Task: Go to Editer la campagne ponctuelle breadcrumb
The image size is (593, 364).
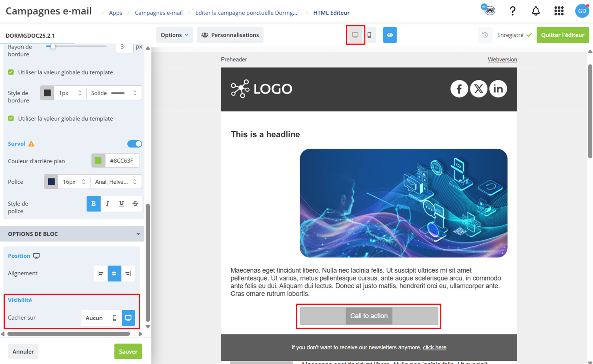Action: point(246,13)
